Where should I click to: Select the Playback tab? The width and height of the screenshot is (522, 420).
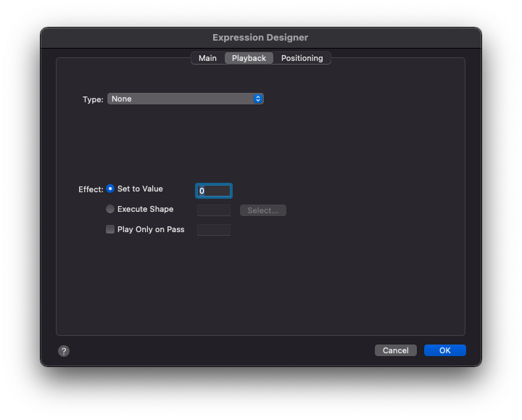coord(249,58)
